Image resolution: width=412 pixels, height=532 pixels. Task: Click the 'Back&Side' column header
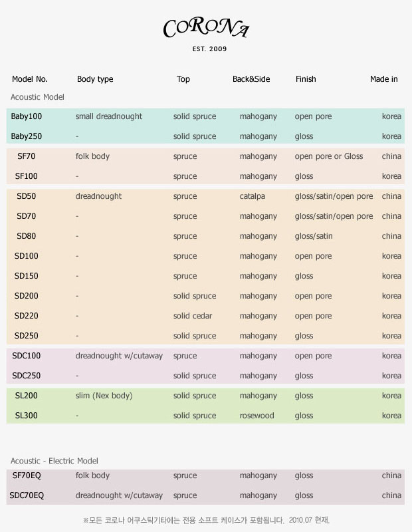[x=251, y=79]
